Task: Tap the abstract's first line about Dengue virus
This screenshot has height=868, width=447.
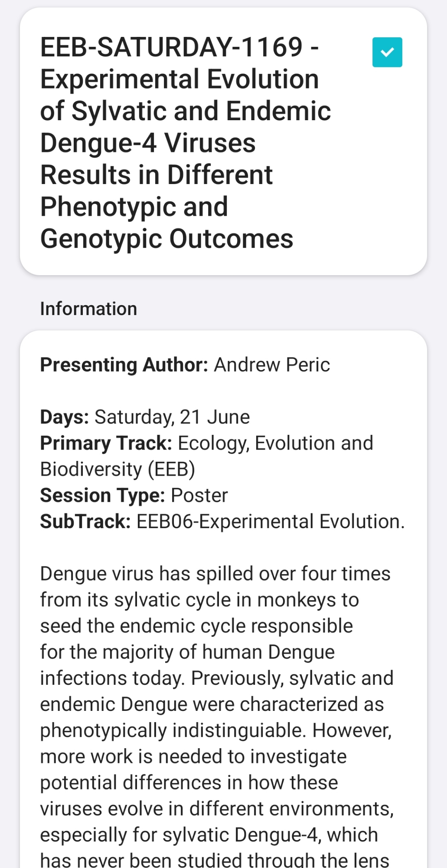Action: point(215,574)
